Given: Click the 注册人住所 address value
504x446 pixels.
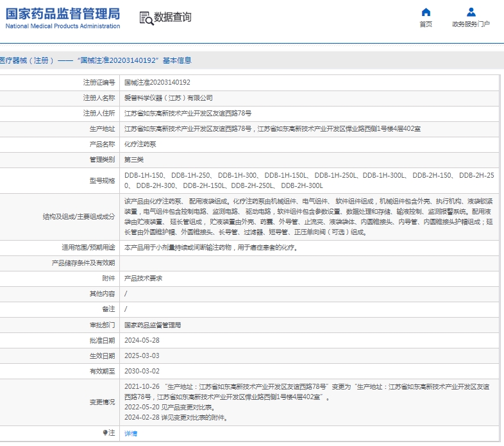Looking at the screenshot, I should 188,114.
